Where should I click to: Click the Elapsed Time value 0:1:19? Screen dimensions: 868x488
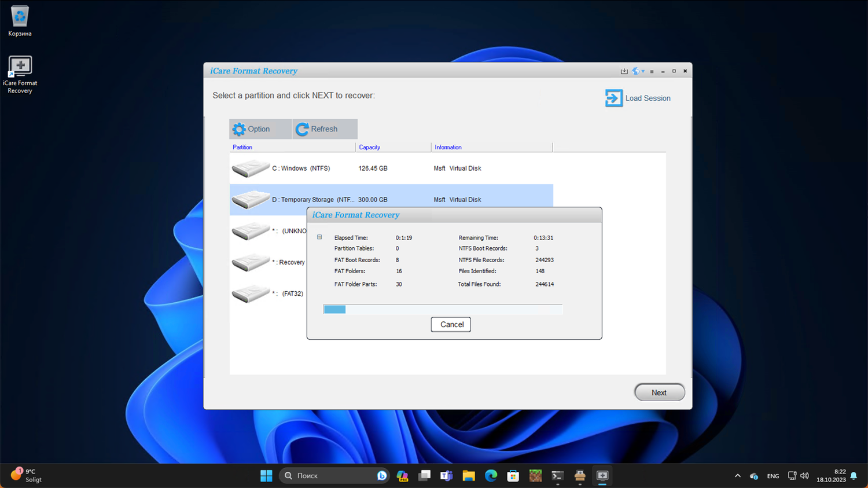tap(404, 238)
